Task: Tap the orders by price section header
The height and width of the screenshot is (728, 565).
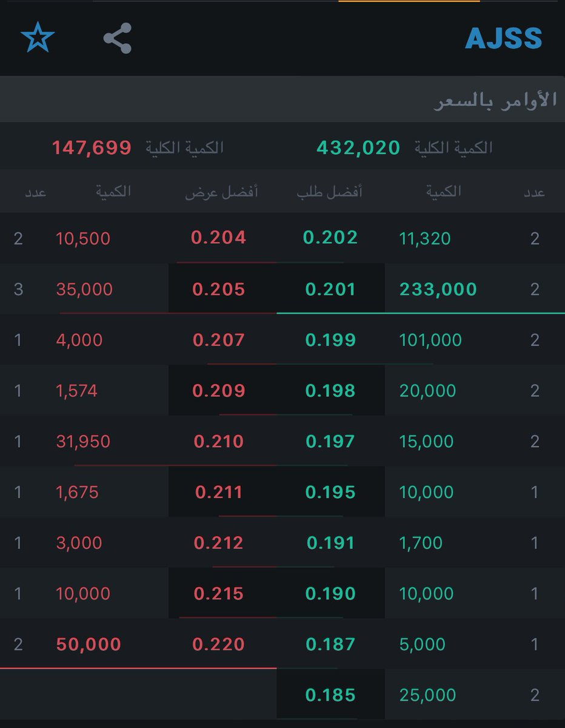Action: [495, 100]
